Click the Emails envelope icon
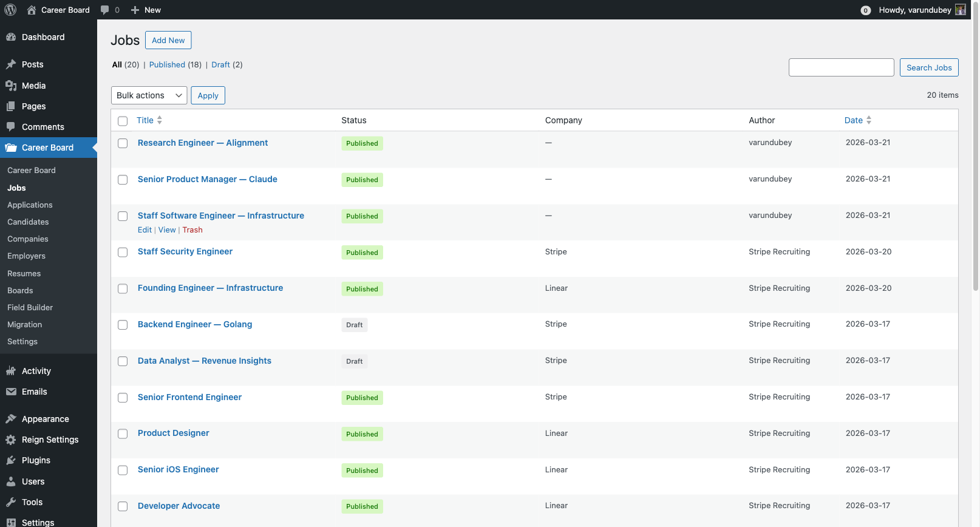The image size is (980, 527). 11,392
